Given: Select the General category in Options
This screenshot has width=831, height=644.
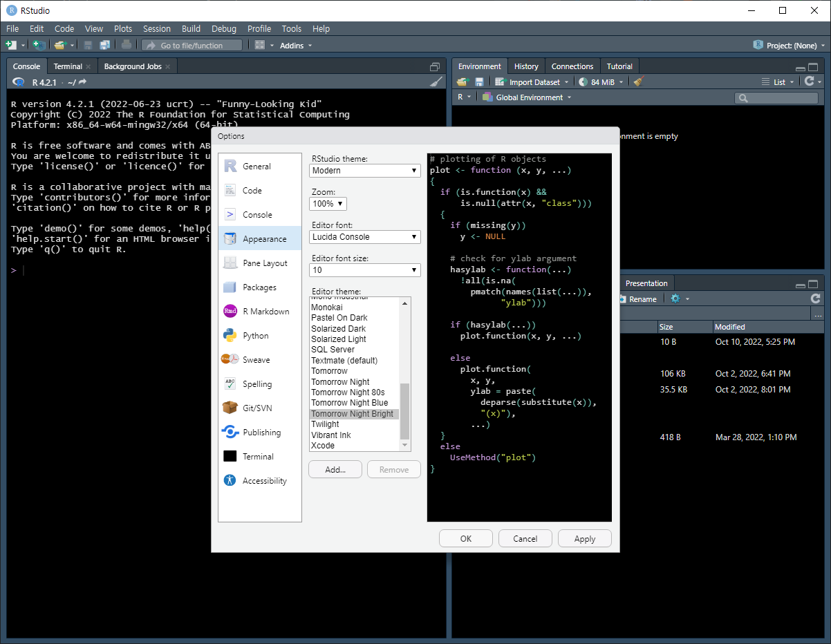Looking at the screenshot, I should pyautogui.click(x=260, y=166).
